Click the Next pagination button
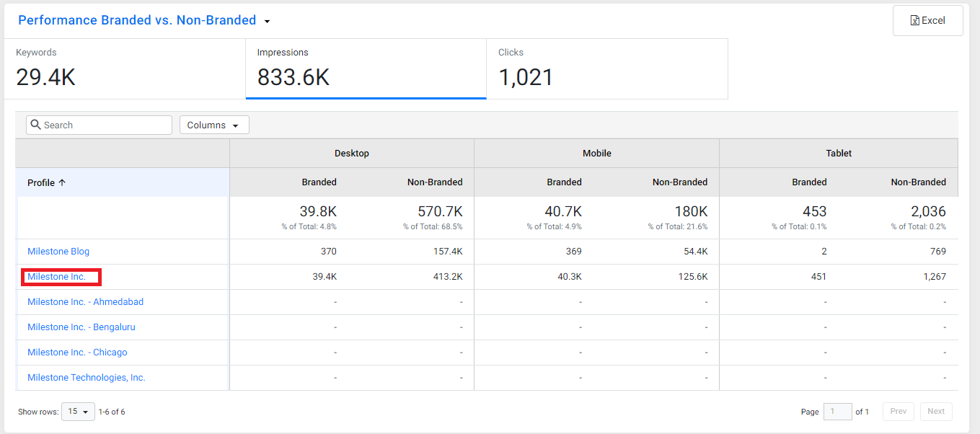Image resolution: width=980 pixels, height=434 pixels. [x=936, y=412]
